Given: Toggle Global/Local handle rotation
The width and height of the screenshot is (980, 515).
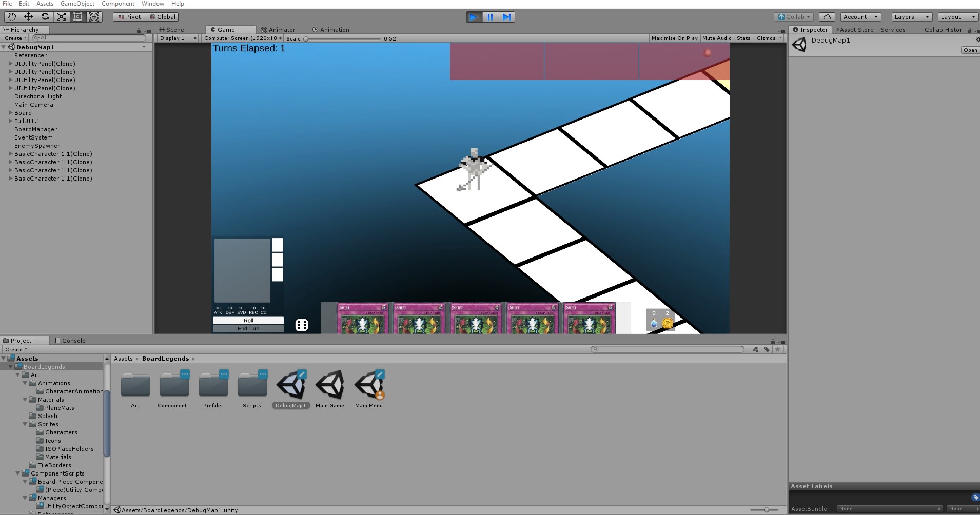Looking at the screenshot, I should tap(162, 17).
